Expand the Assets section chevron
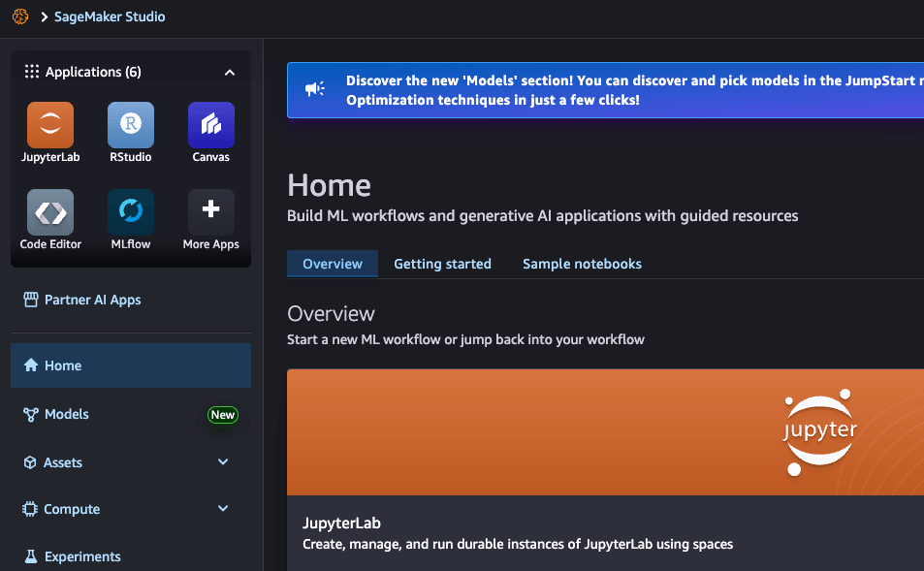 [x=223, y=462]
